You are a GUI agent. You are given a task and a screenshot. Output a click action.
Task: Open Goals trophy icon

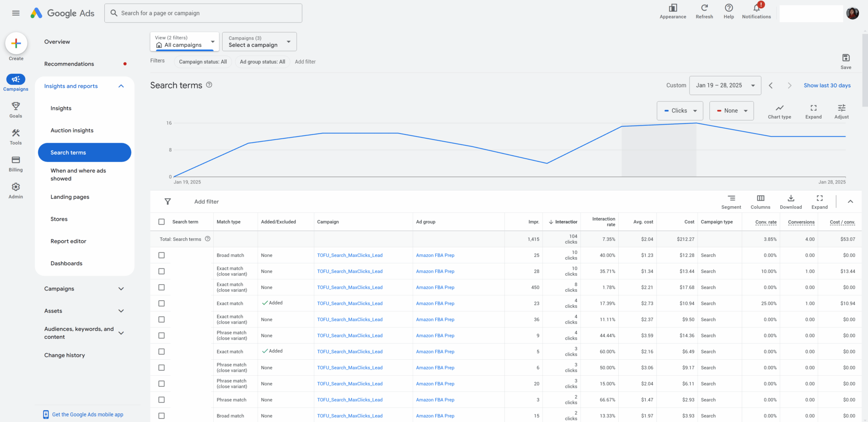point(16,106)
